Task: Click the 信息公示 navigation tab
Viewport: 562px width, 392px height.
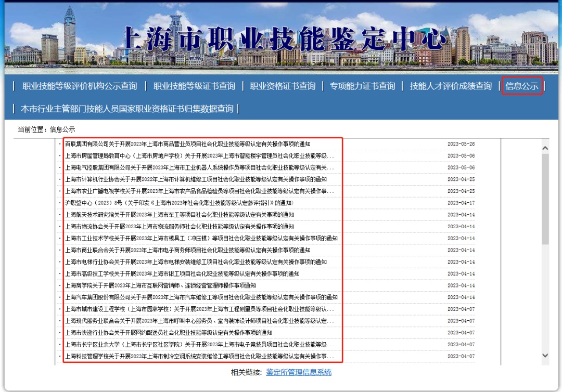Action: [522, 86]
